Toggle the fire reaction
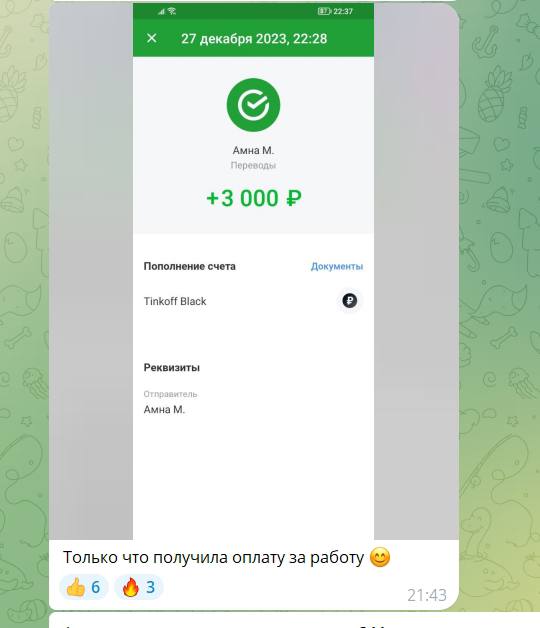 tap(139, 588)
